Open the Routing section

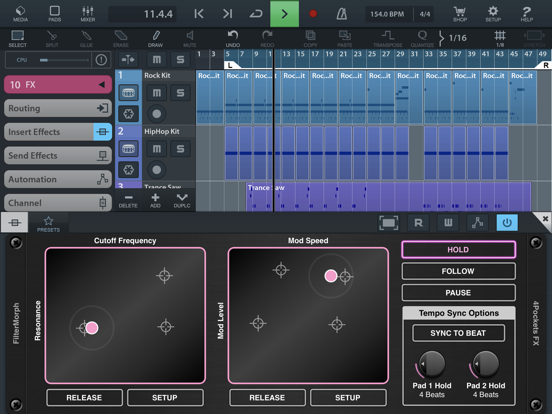click(x=58, y=108)
